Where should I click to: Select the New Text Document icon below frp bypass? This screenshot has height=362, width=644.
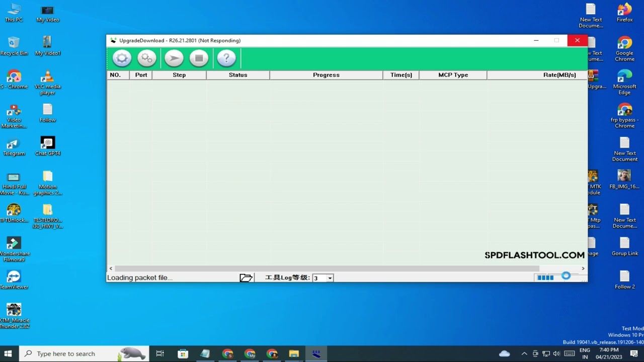click(624, 149)
